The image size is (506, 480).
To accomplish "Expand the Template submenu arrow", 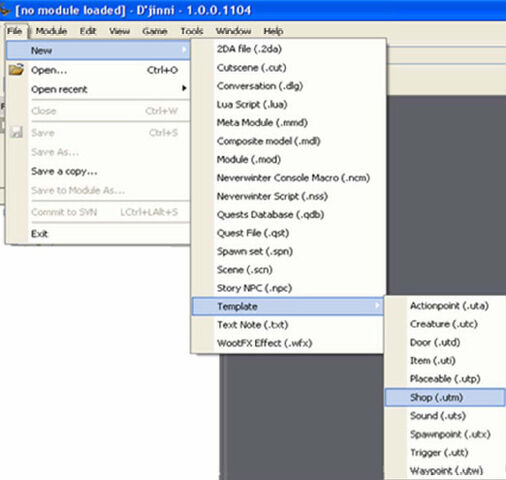I will (377, 305).
